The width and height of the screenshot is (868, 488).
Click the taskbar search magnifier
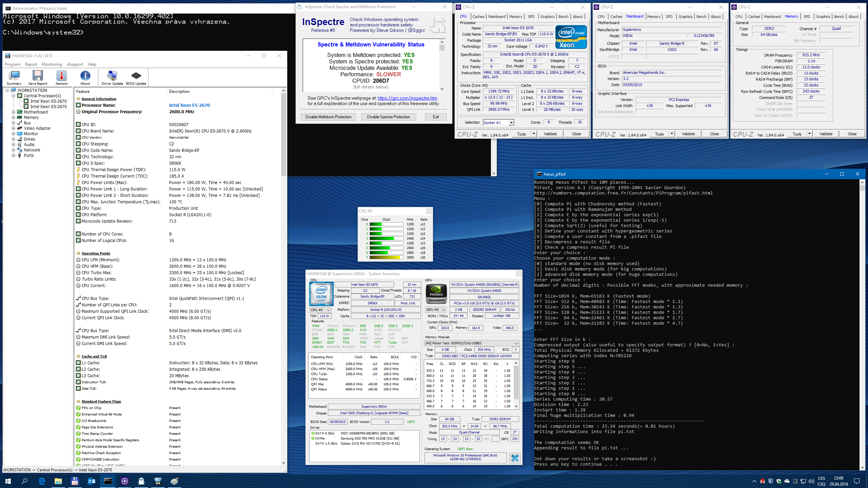tap(24, 481)
